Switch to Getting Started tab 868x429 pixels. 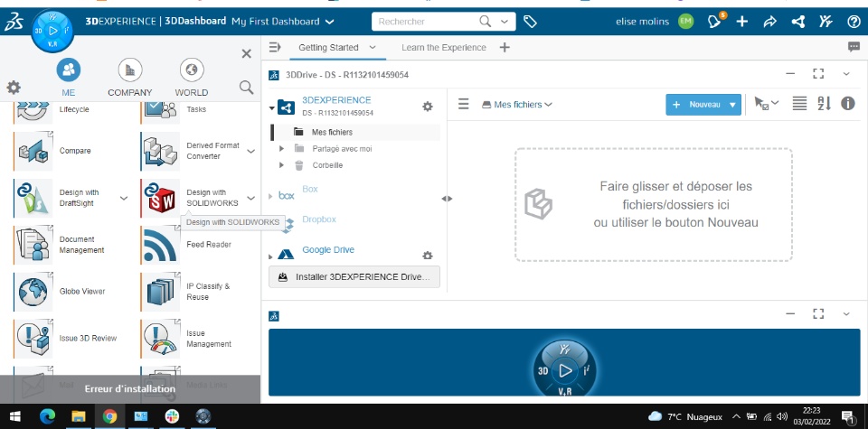pos(329,48)
